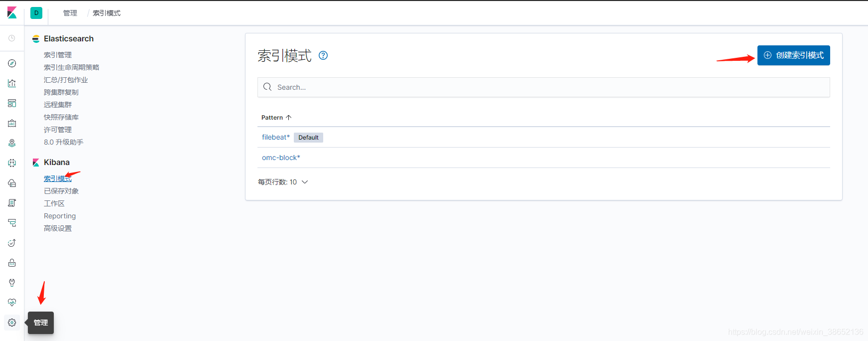Open Uptime from the side nav
Screen dimensions: 868x341
12,243
